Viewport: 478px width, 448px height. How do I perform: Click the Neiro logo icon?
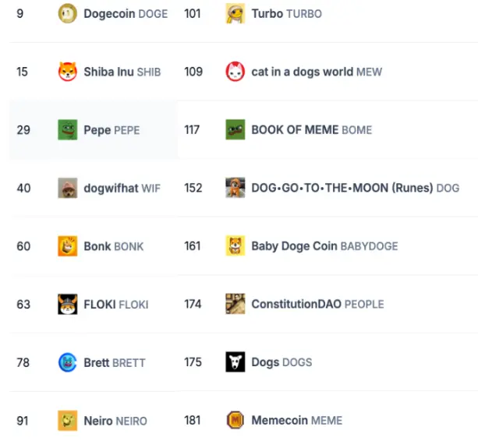click(68, 421)
